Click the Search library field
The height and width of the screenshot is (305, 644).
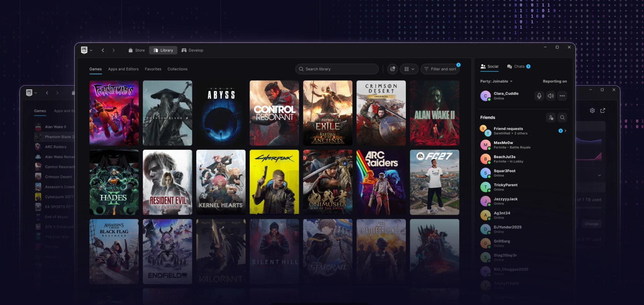pos(337,69)
